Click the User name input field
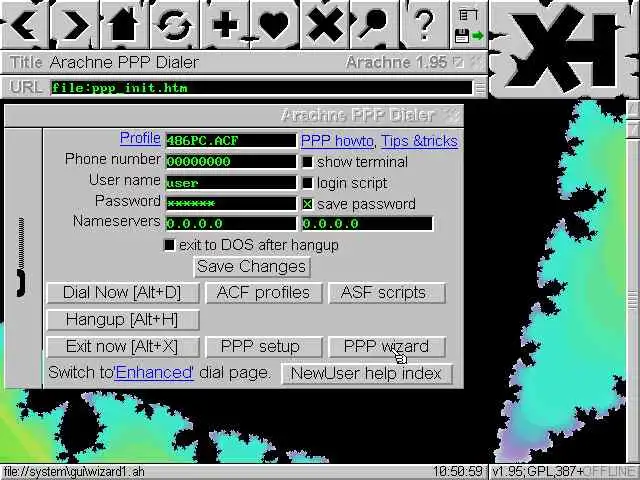The height and width of the screenshot is (480, 640). tap(231, 182)
